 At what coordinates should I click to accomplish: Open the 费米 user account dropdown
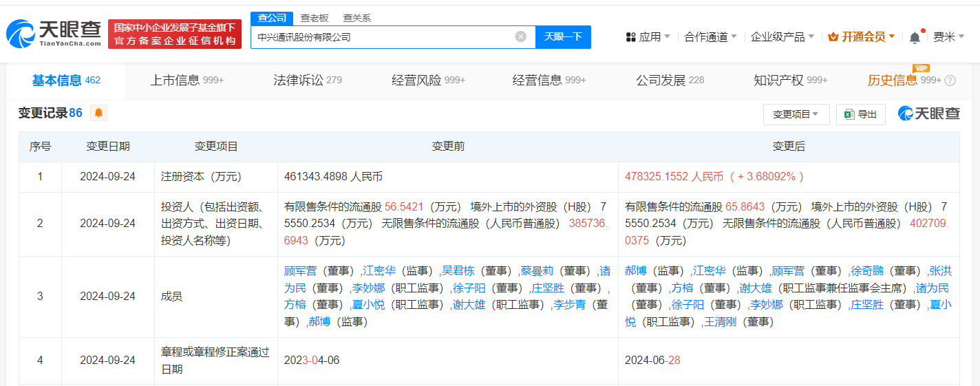(x=948, y=37)
